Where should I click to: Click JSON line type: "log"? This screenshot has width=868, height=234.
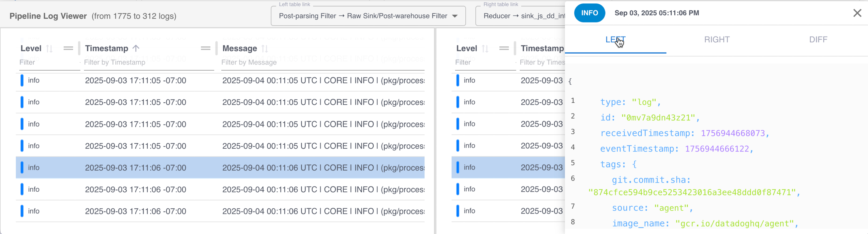[x=630, y=102]
